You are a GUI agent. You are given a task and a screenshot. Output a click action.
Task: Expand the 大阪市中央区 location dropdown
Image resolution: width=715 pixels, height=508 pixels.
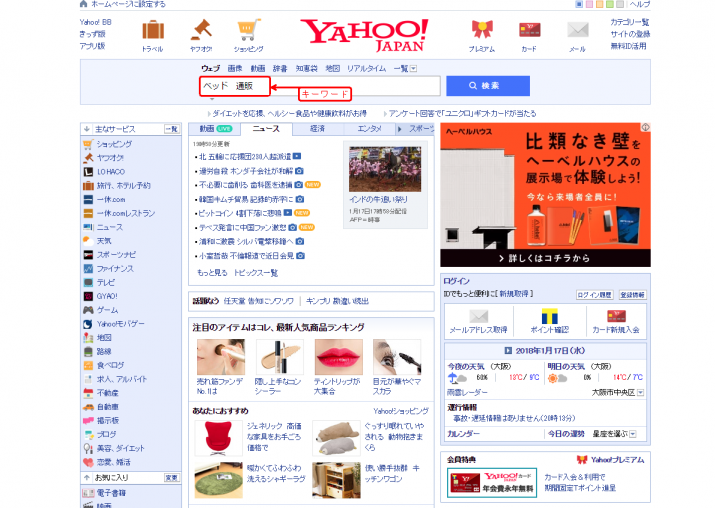point(640,393)
